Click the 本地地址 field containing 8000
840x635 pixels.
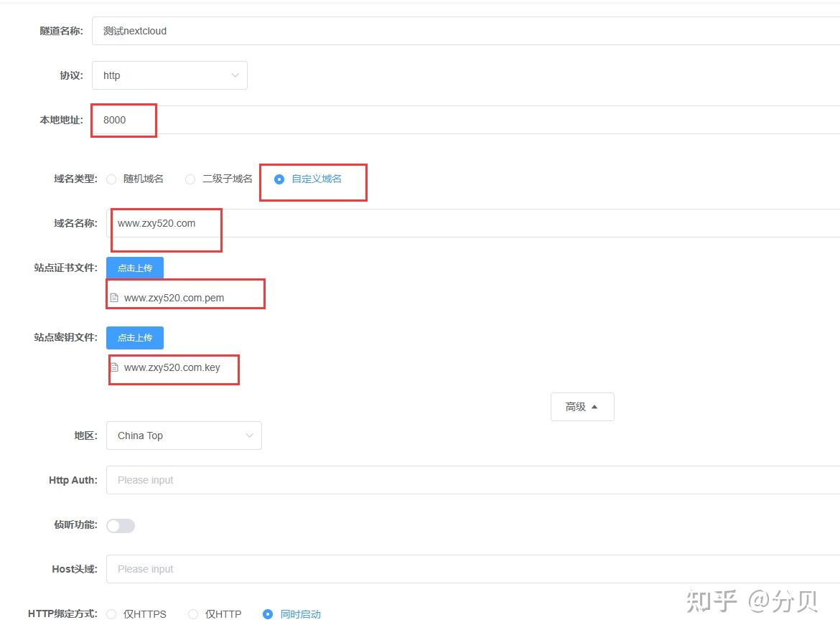click(x=465, y=120)
